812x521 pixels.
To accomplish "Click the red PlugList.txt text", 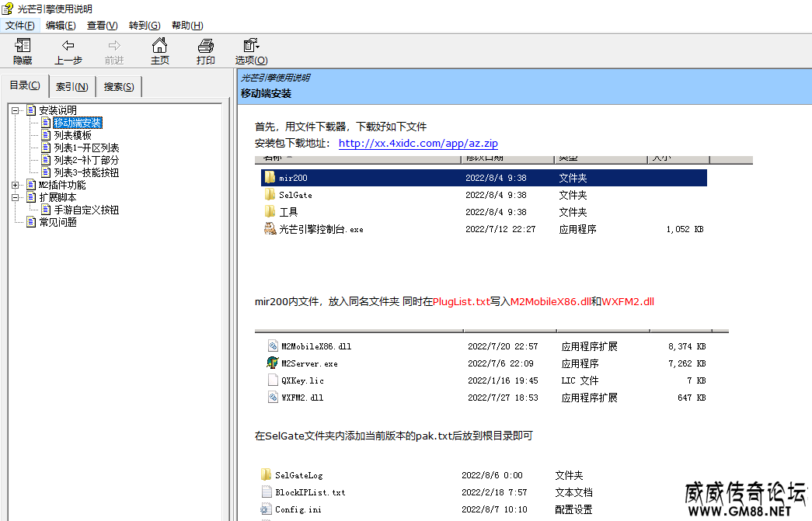I will [462, 301].
